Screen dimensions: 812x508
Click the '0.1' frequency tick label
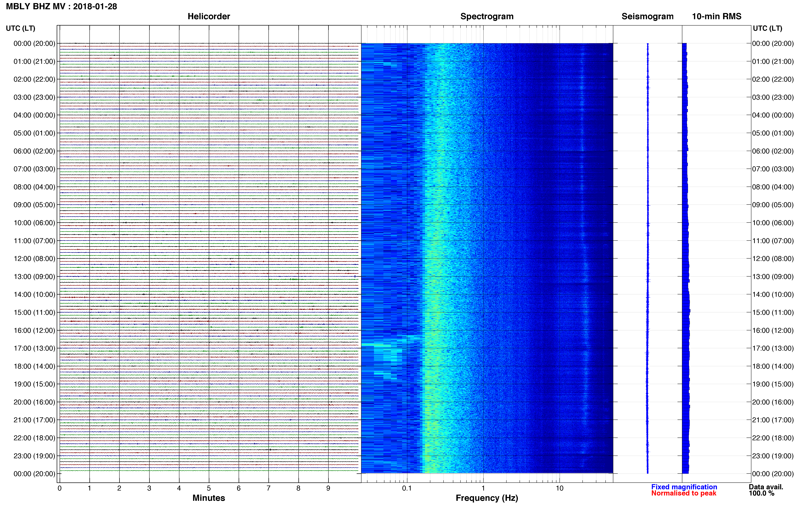coord(407,488)
